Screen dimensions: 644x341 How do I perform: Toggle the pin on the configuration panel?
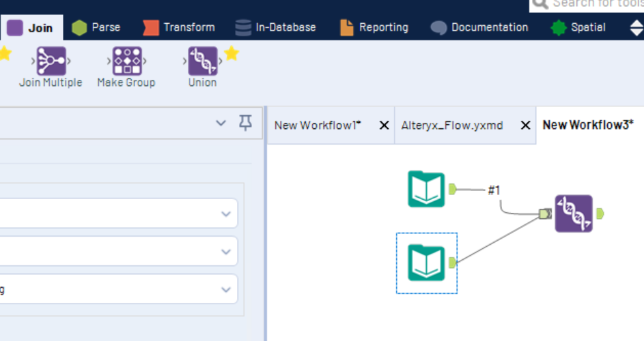click(245, 123)
